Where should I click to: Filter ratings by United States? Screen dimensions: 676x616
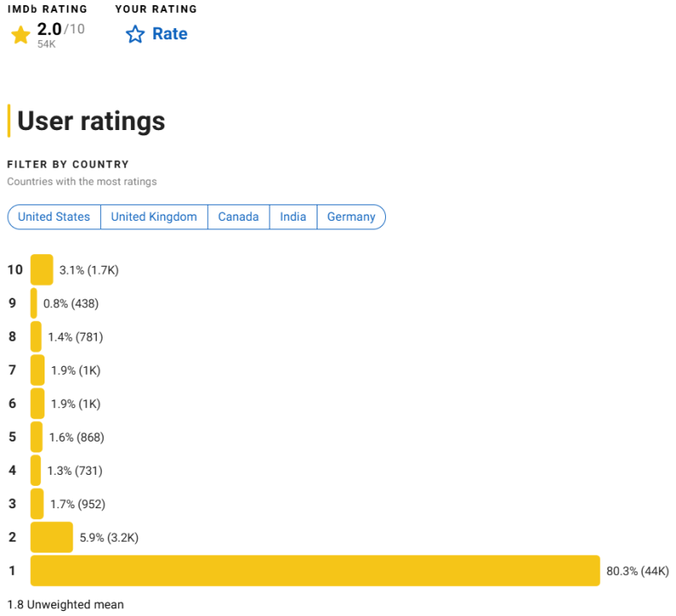(x=54, y=217)
